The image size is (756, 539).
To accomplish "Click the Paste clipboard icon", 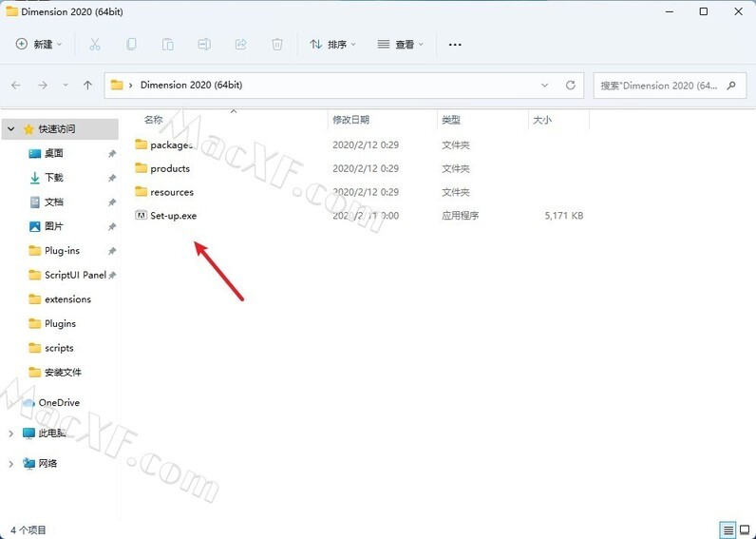I will coord(167,45).
